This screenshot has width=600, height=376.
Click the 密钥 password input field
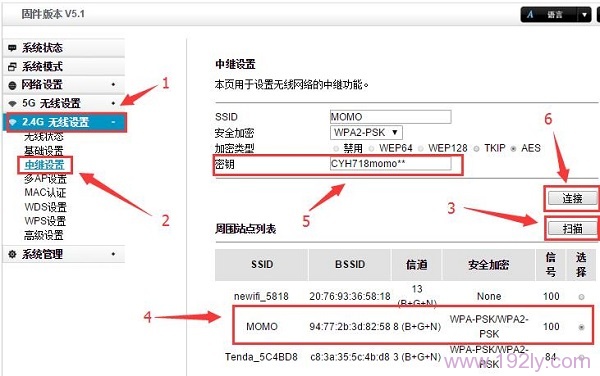[391, 164]
